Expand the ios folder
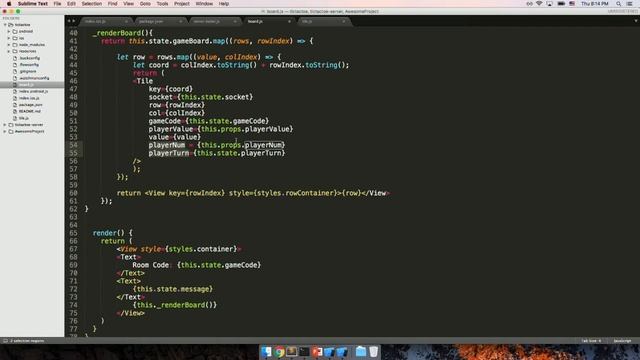 (9, 38)
